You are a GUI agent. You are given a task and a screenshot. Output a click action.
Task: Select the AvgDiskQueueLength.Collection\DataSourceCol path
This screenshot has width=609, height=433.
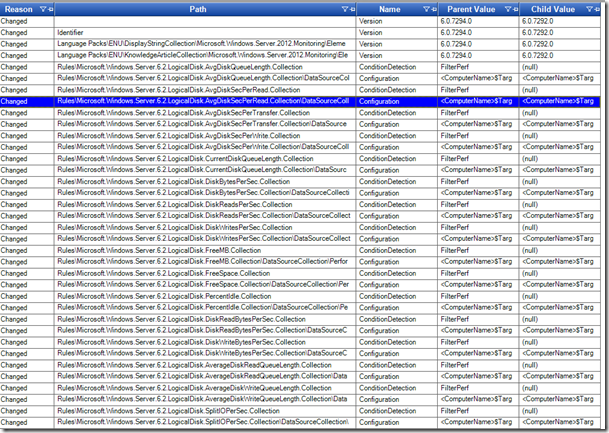pyautogui.click(x=205, y=78)
